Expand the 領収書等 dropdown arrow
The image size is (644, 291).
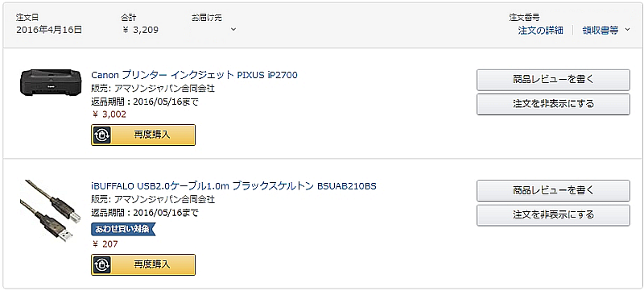(627, 30)
